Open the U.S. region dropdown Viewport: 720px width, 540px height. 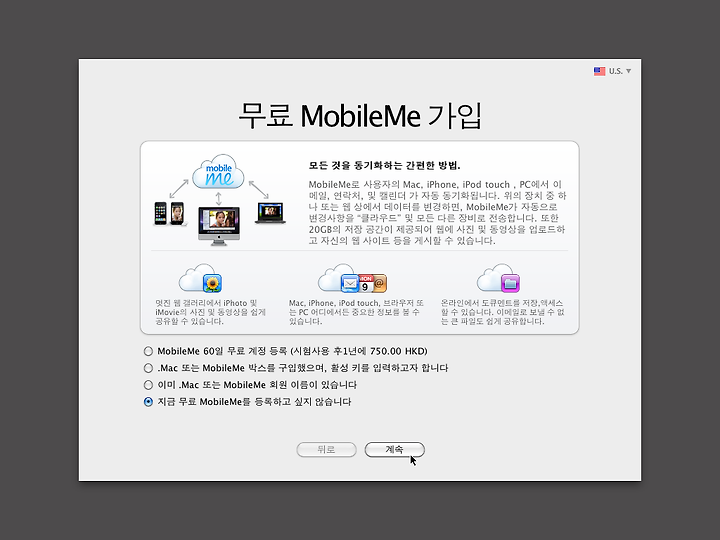click(x=613, y=71)
